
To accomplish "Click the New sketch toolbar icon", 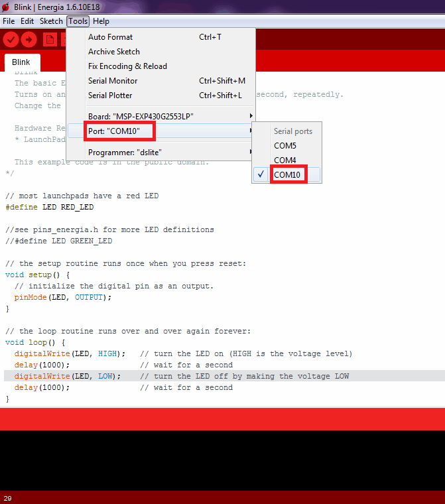I will (x=50, y=40).
